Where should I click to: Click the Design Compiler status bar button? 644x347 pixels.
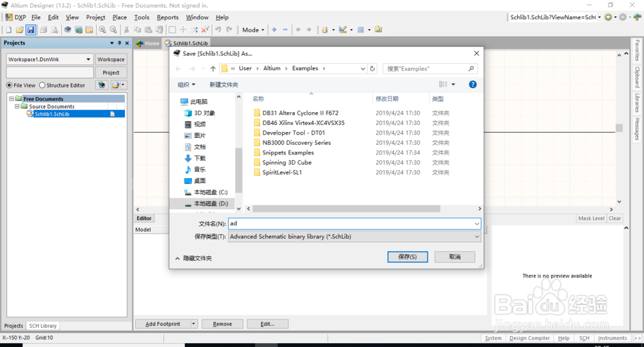click(x=529, y=338)
